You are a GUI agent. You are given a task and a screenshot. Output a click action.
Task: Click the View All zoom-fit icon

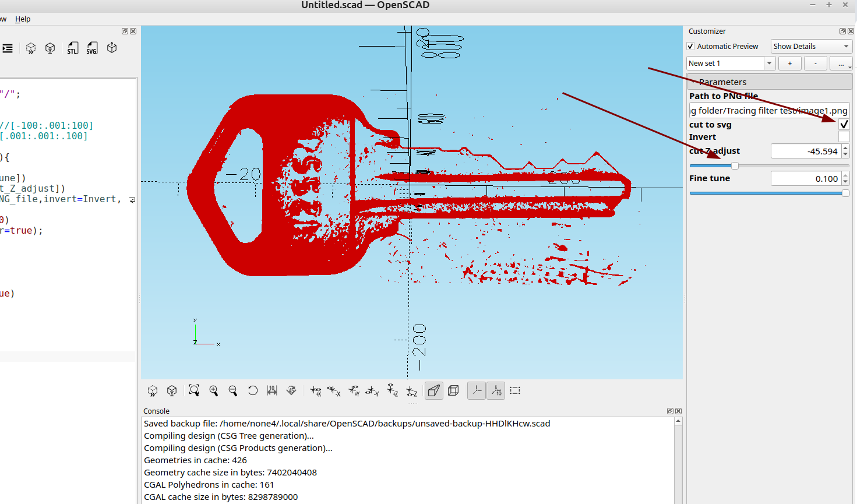click(x=194, y=390)
